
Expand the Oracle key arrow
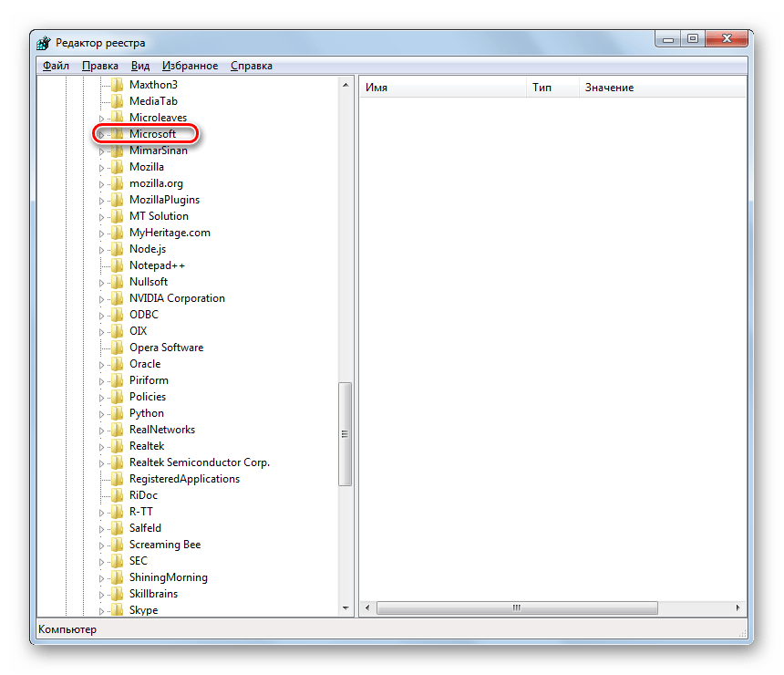(101, 365)
